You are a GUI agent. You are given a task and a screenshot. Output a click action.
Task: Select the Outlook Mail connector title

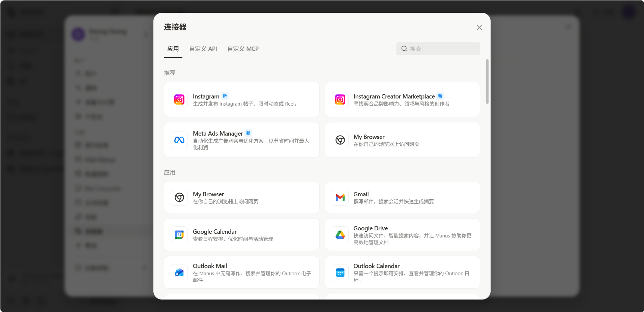[210, 266]
